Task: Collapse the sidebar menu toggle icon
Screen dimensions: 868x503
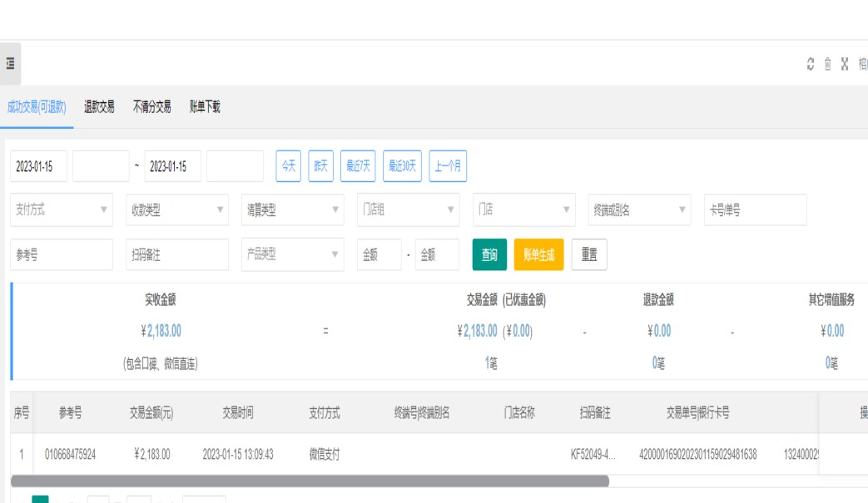Action: pos(10,64)
